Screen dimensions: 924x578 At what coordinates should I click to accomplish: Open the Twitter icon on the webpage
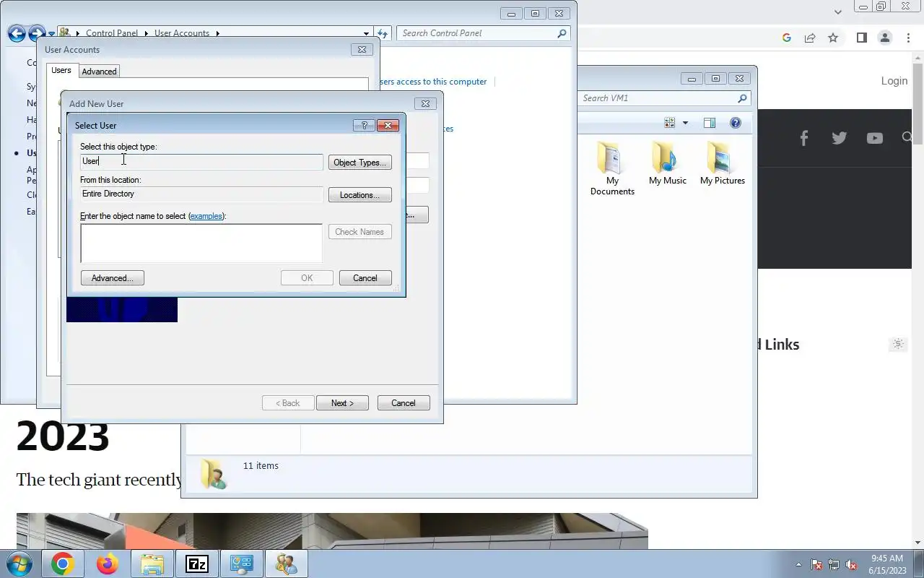(x=839, y=138)
